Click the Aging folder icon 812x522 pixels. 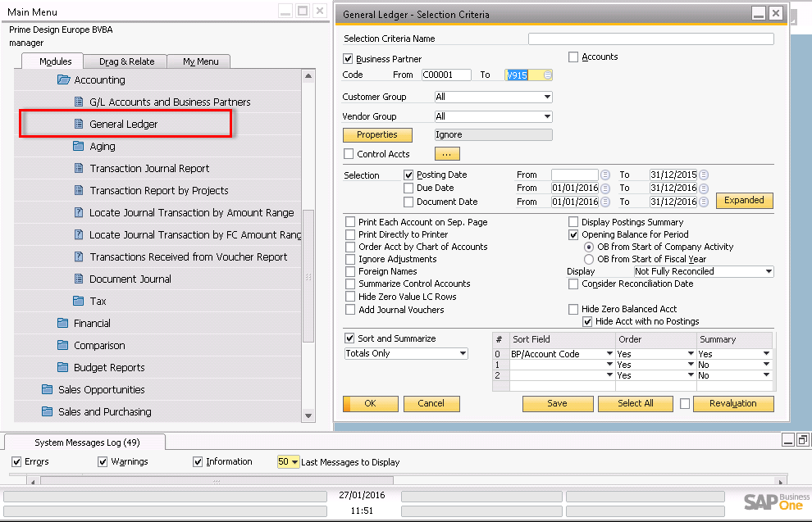(78, 146)
